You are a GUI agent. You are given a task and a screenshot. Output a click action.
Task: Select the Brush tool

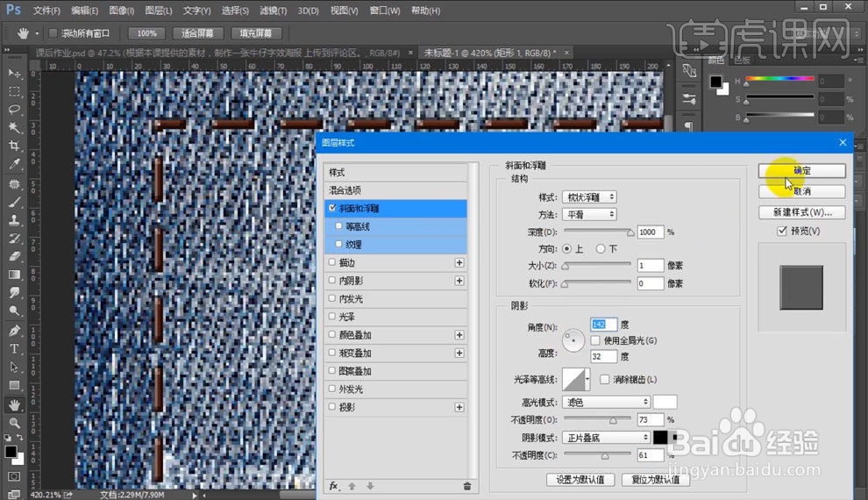(x=14, y=202)
